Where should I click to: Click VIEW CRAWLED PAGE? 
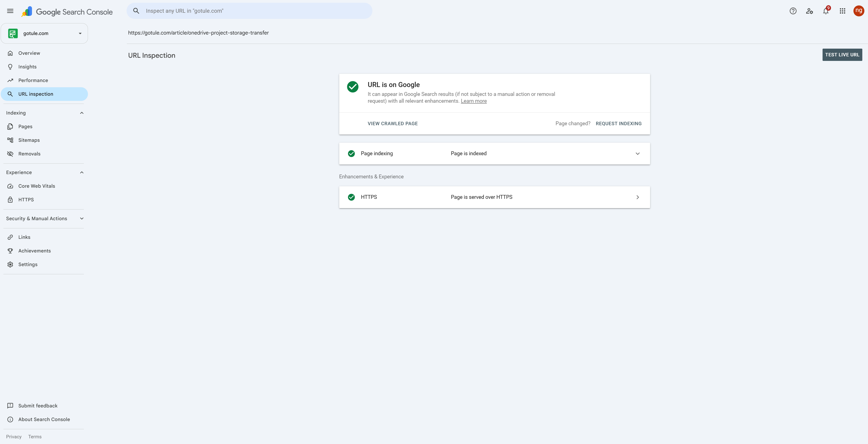[x=393, y=124]
